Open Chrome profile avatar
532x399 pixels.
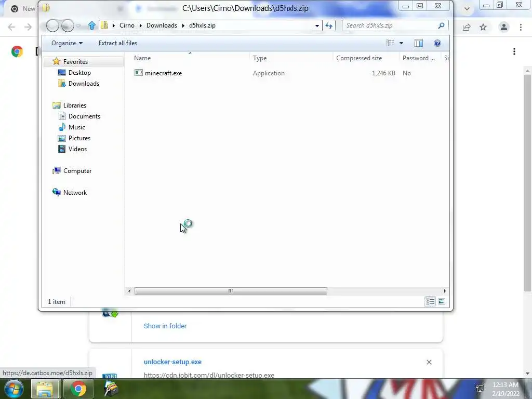tap(504, 27)
